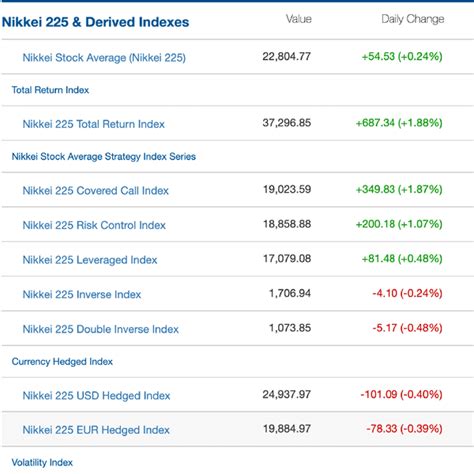
Task: Select Nikkei 225 Inverse Index link
Action: (x=82, y=295)
